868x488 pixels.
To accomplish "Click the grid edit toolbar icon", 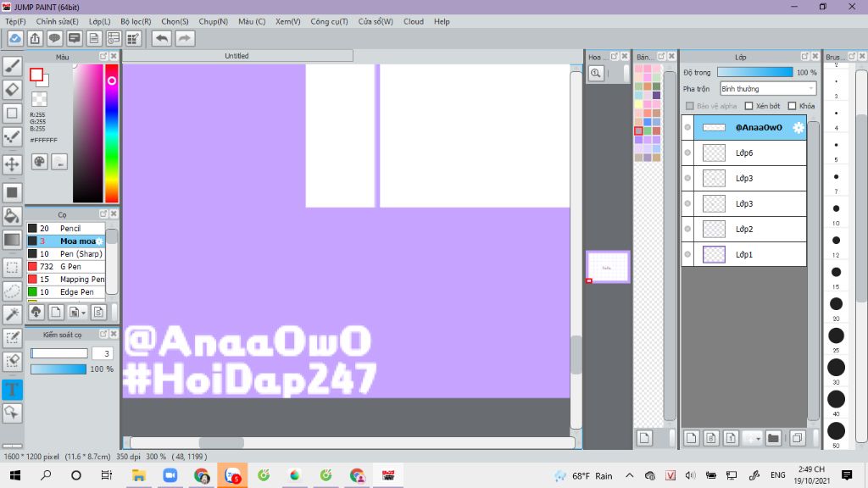I will coord(133,38).
